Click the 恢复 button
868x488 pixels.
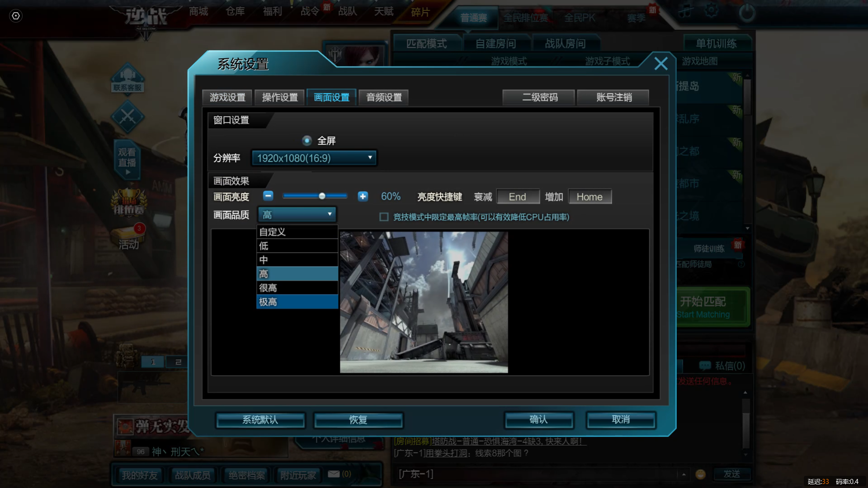click(358, 420)
